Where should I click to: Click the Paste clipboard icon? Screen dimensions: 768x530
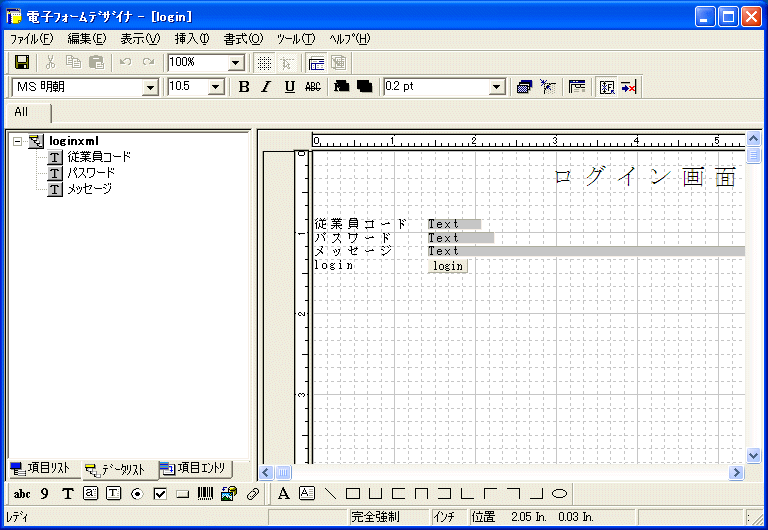pyautogui.click(x=96, y=62)
